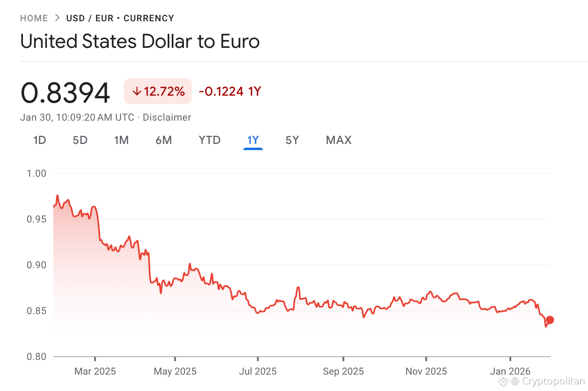Click the exchange rate value 0.8394
Image resolution: width=588 pixels, height=391 pixels.
[65, 91]
